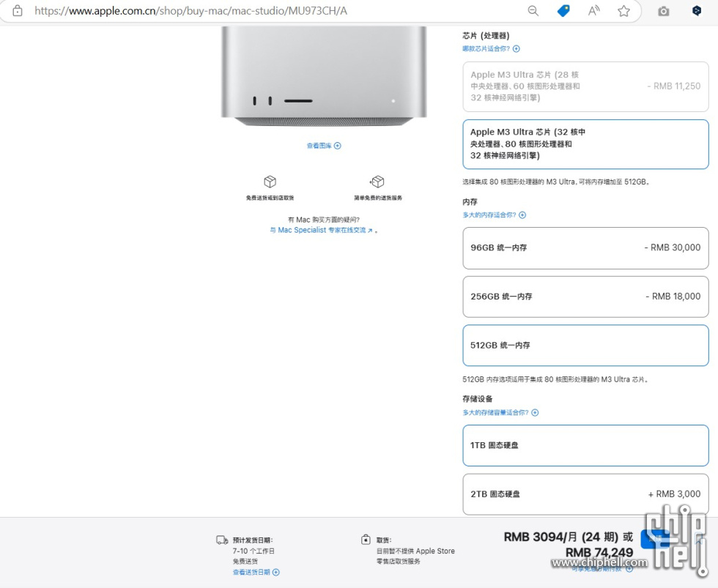Click the 7-10 个工作日 shipping estimate
718x588 pixels.
253,551
